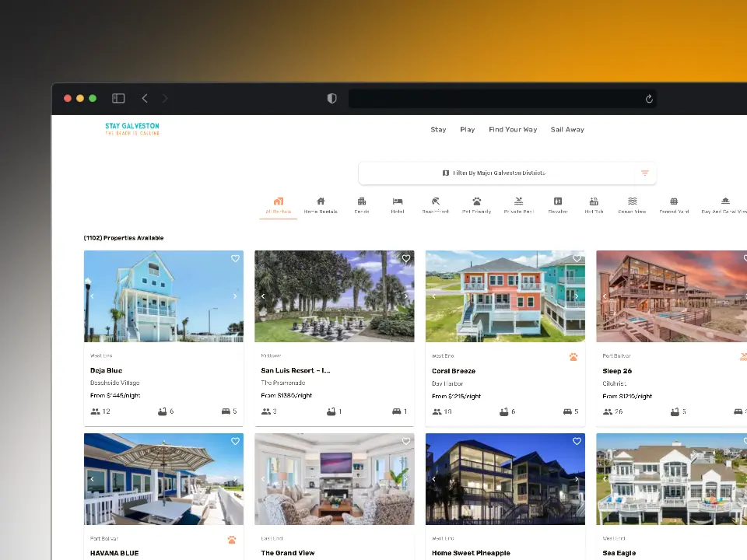Open the Sea Eagle property photo

[x=672, y=479]
